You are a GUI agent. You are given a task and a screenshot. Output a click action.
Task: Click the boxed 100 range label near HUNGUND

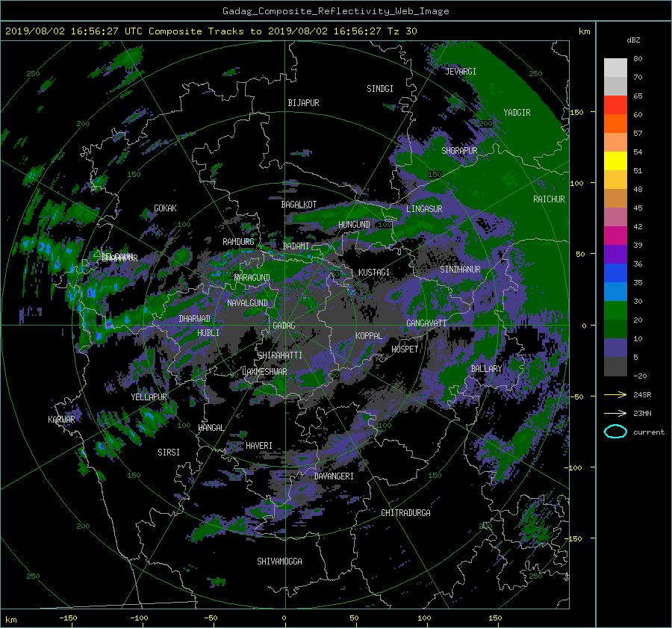(x=385, y=224)
